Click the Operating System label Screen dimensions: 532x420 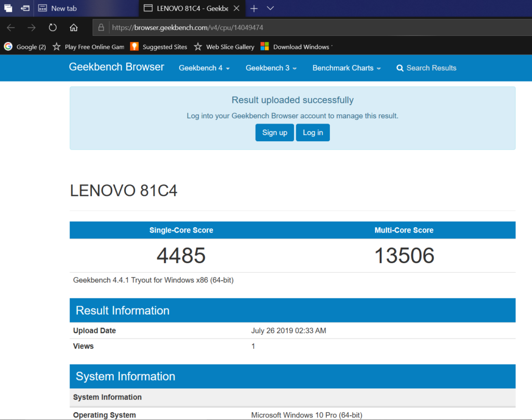point(104,415)
